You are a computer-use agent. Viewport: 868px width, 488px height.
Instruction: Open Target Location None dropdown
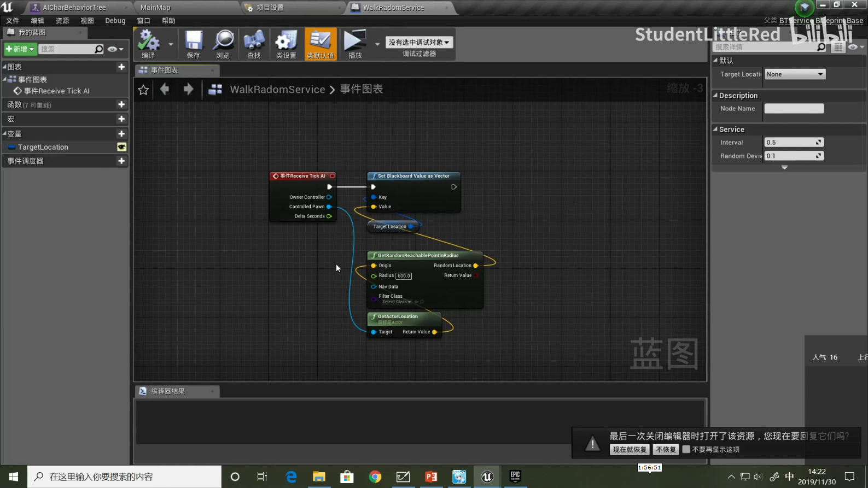795,74
